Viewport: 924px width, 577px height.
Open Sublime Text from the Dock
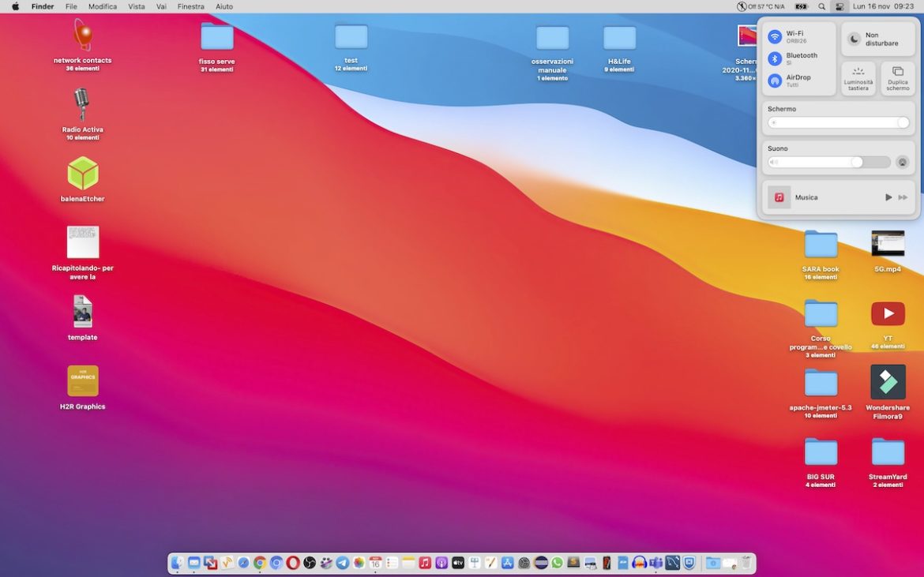coord(573,562)
